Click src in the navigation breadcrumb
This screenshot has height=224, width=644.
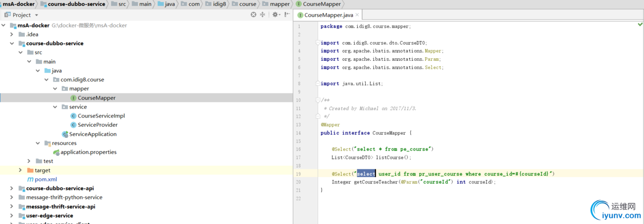(x=122, y=4)
